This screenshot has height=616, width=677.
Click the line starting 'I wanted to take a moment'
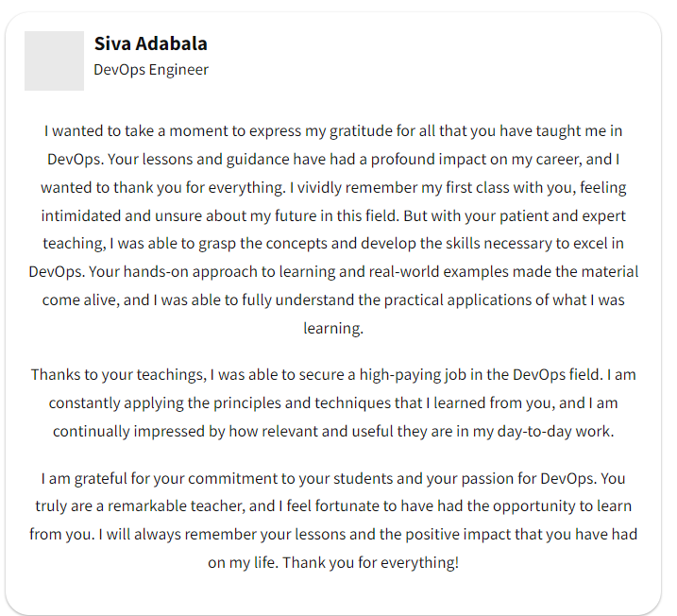point(333,131)
